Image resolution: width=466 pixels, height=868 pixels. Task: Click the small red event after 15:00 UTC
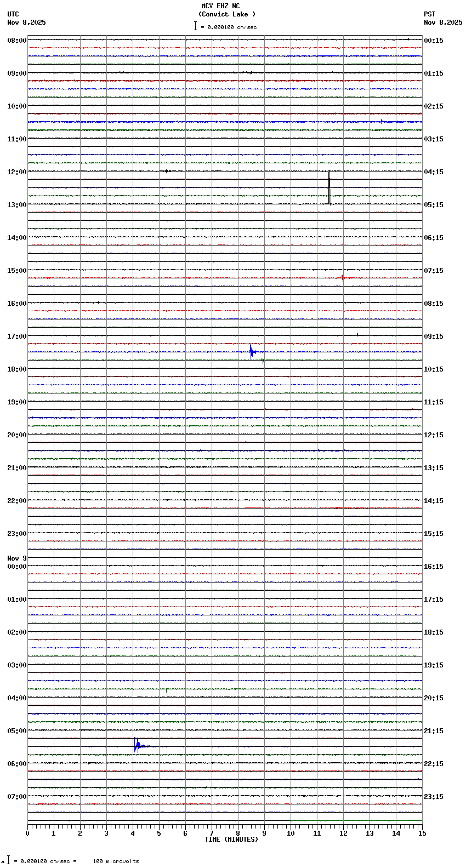343,278
